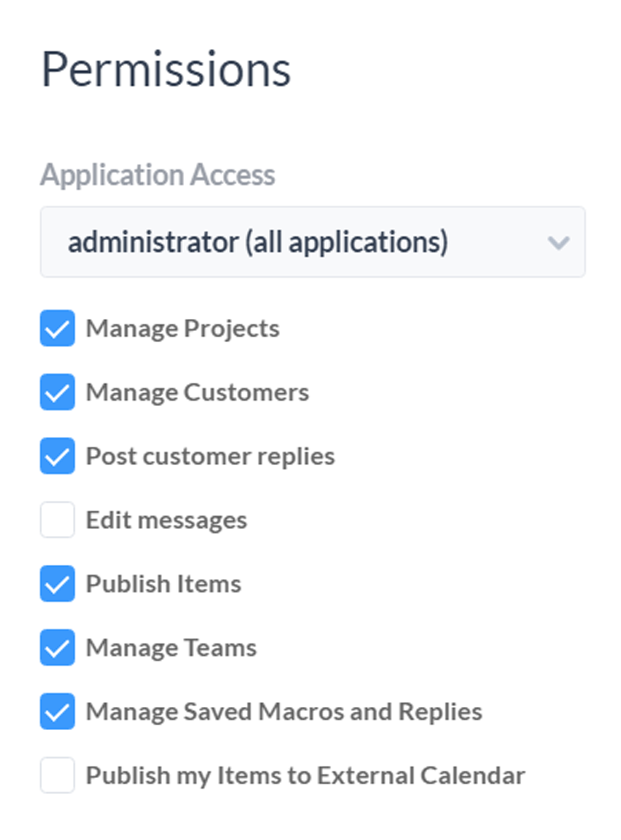Untick the Publish Items checkbox
Viewport: 621px width, 840px height.
[x=57, y=583]
